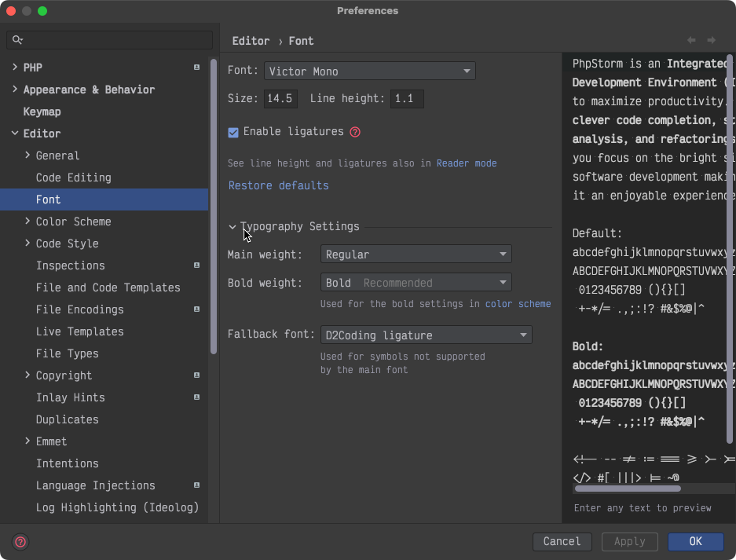The height and width of the screenshot is (560, 736).
Task: Open the Help button at bottom left
Action: 20,542
